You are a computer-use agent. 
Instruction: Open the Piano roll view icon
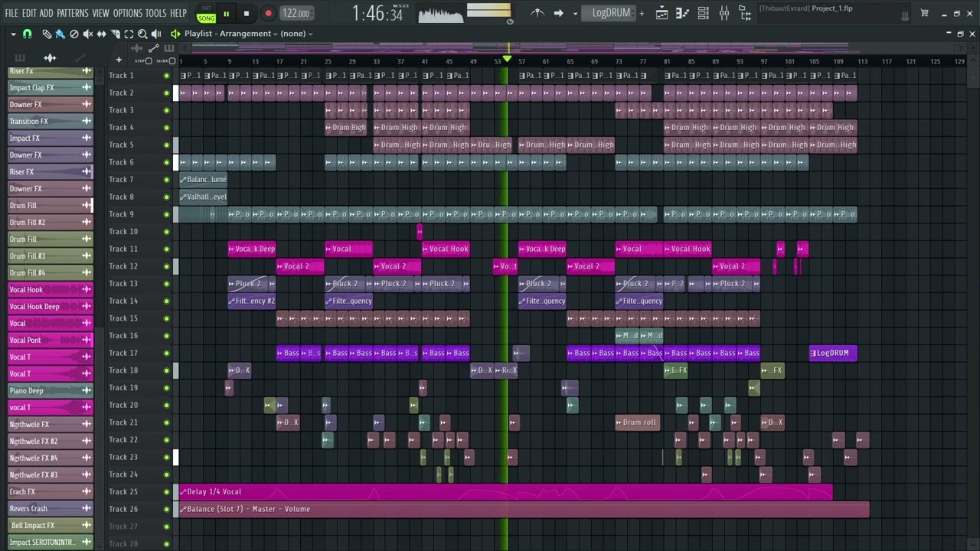pos(682,13)
